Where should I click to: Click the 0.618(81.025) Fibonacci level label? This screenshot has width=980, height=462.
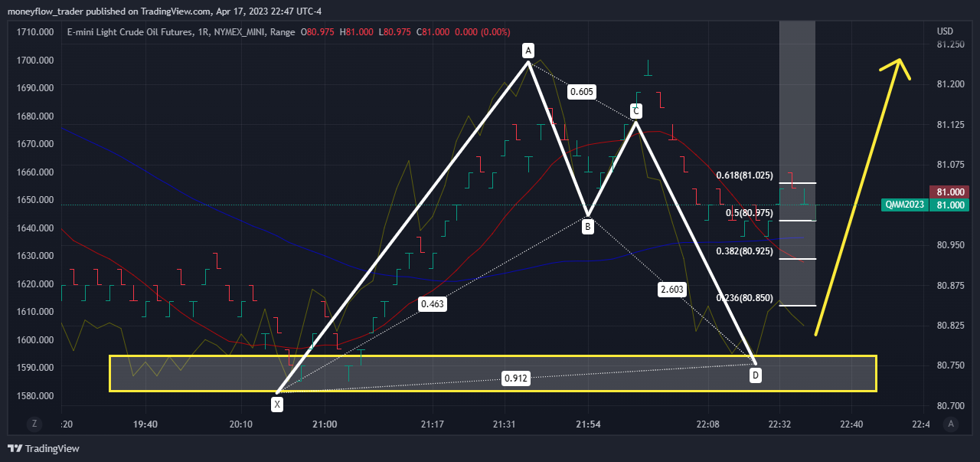pos(744,175)
